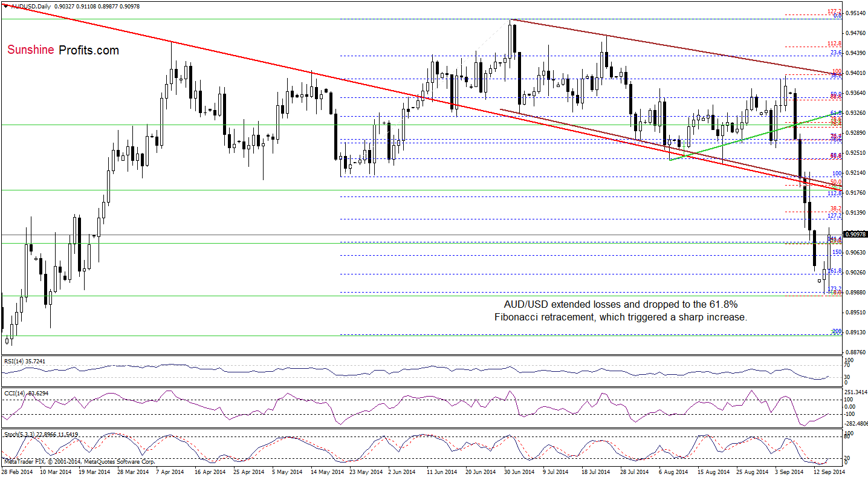
Task: Click the AUD/USD extended losses annotation text
Action: coord(620,310)
